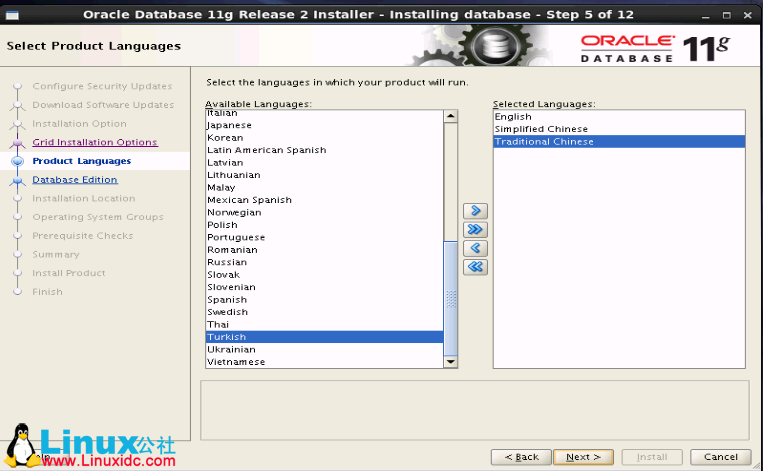
Task: Close the installer window
Action: coord(748,16)
